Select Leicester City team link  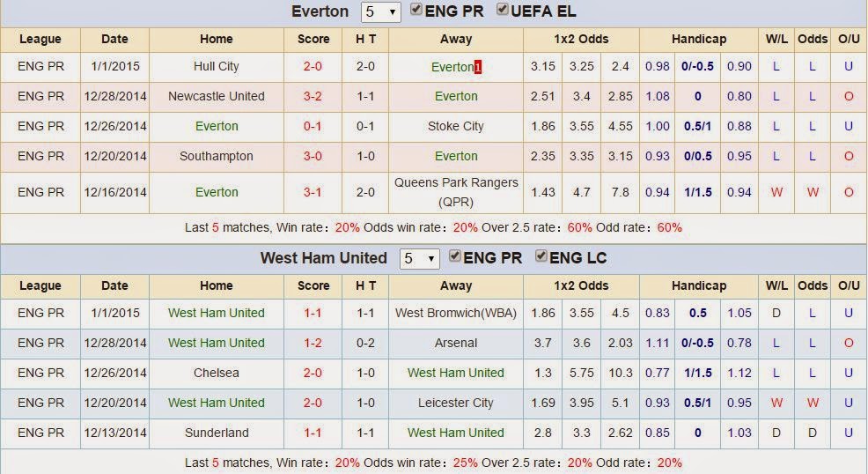click(x=455, y=403)
